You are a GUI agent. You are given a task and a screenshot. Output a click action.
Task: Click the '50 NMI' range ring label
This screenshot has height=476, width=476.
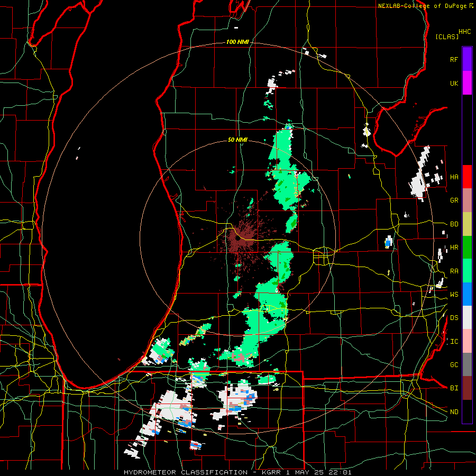(237, 140)
